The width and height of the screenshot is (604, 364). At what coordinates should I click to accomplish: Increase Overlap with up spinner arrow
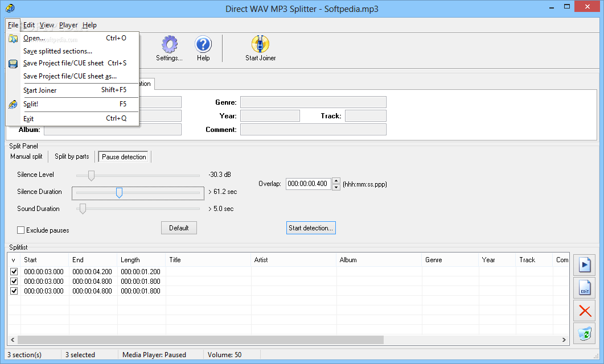pyautogui.click(x=336, y=180)
